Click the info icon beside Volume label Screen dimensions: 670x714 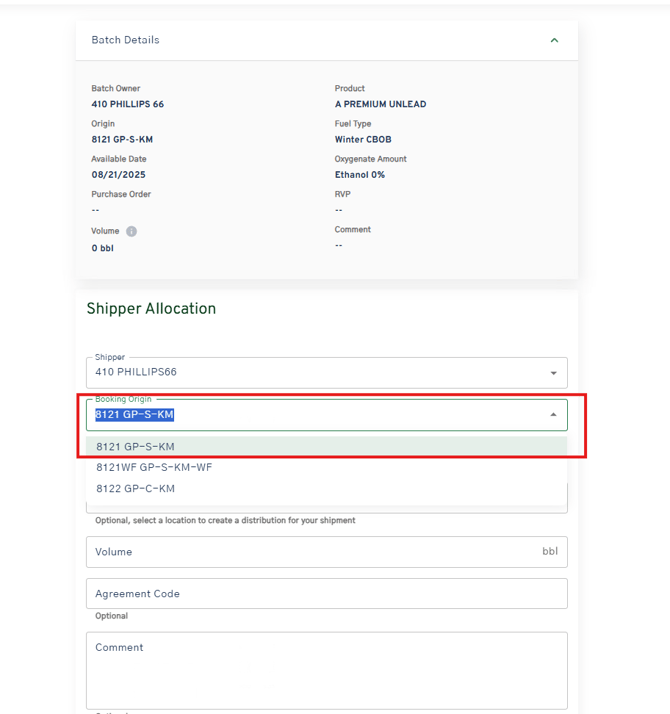131,231
